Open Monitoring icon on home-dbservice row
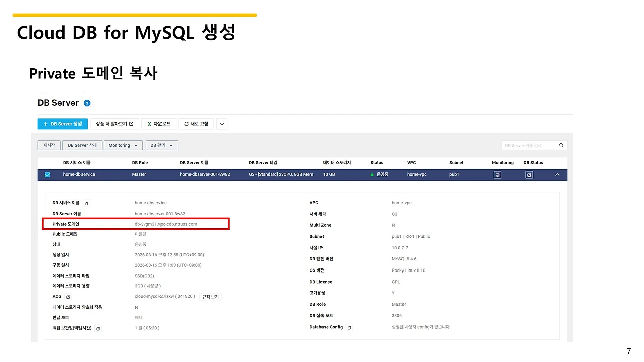The height and width of the screenshot is (362, 644). click(x=497, y=174)
